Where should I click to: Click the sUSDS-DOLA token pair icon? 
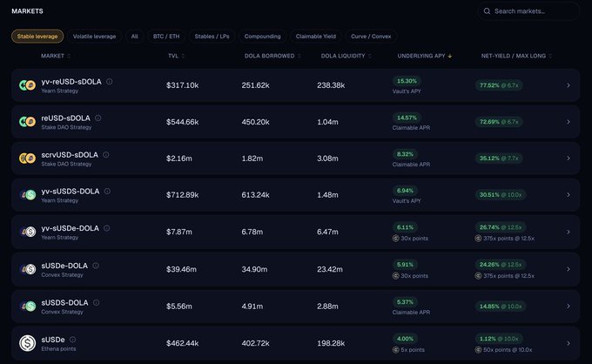tap(27, 306)
